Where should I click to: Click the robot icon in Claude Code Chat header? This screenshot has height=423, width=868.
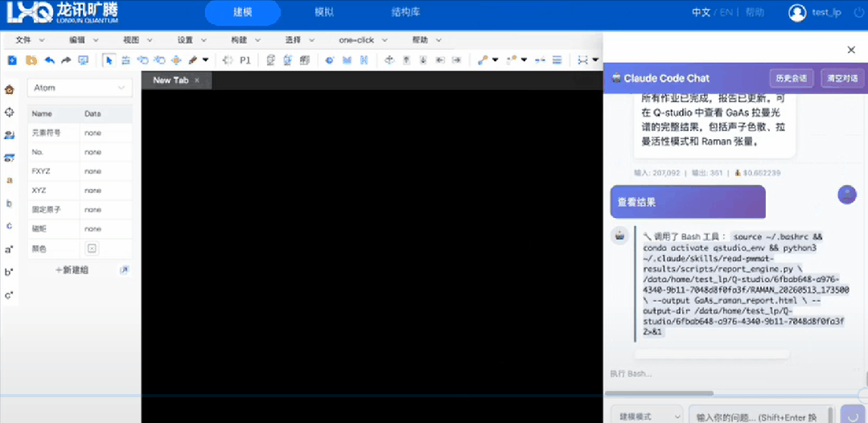coord(616,79)
